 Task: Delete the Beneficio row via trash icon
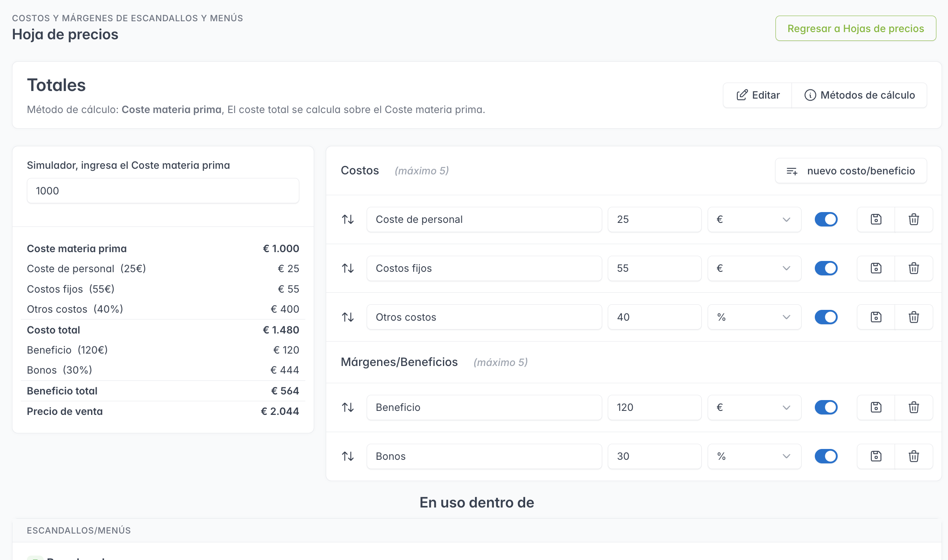point(913,407)
